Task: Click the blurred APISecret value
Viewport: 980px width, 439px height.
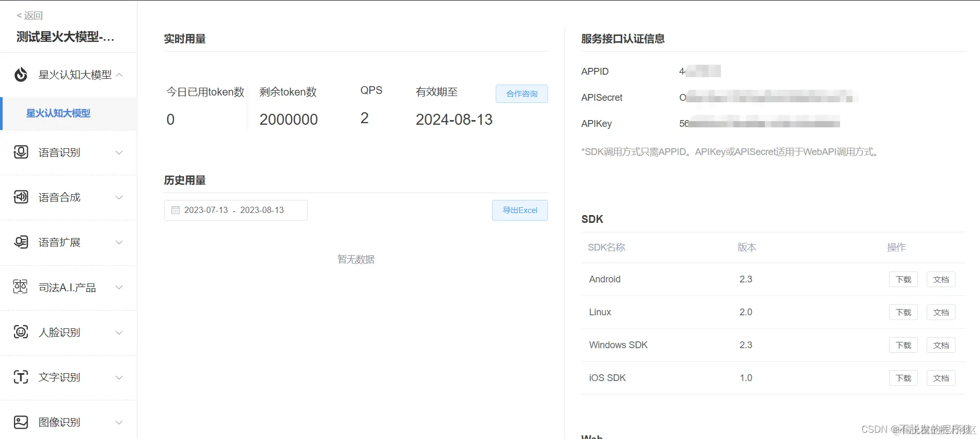Action: [768, 98]
